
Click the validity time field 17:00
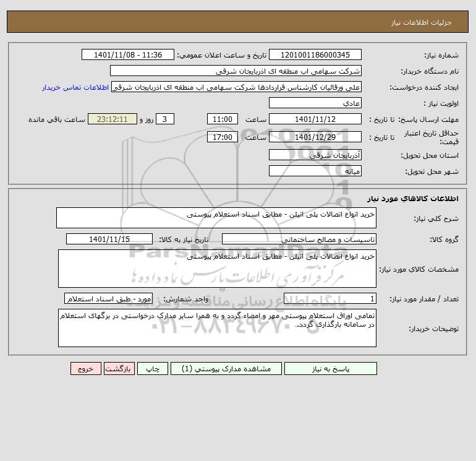coord(222,137)
